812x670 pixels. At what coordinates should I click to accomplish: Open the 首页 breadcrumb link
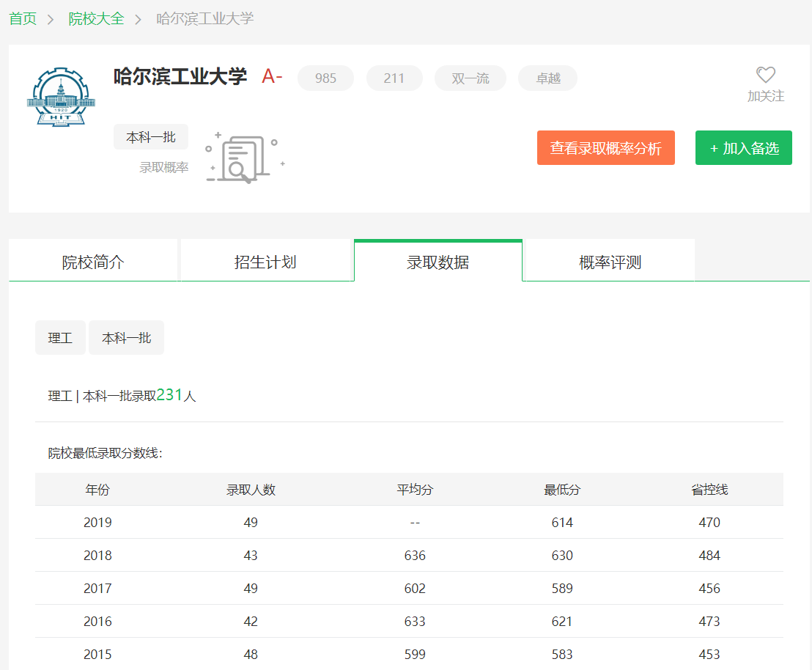pyautogui.click(x=23, y=19)
